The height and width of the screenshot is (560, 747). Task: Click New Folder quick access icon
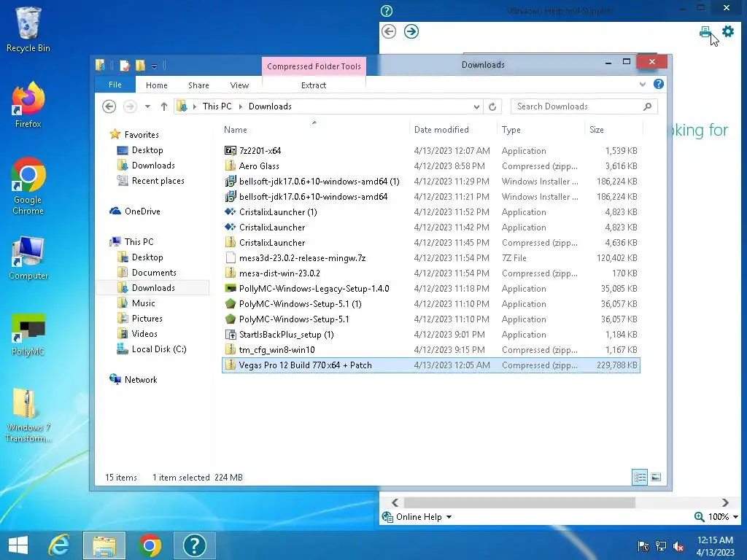click(x=140, y=66)
